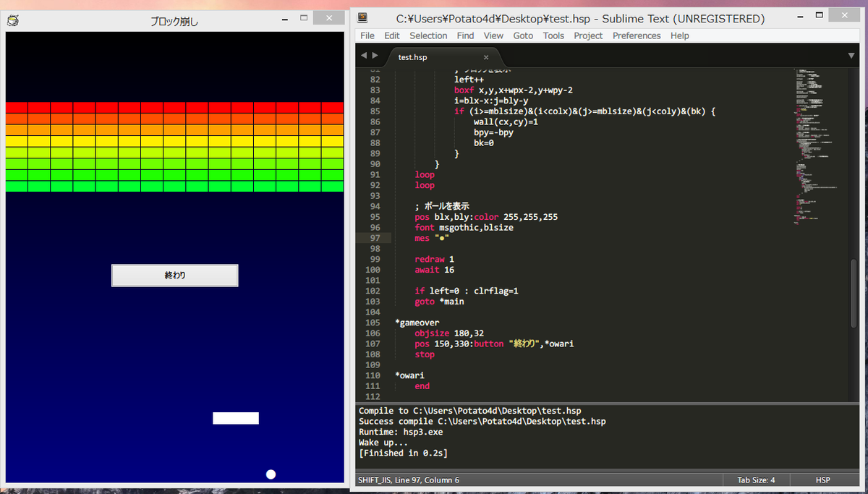Click the previous tab arrow in Sublime
The width and height of the screenshot is (868, 494).
click(x=365, y=55)
